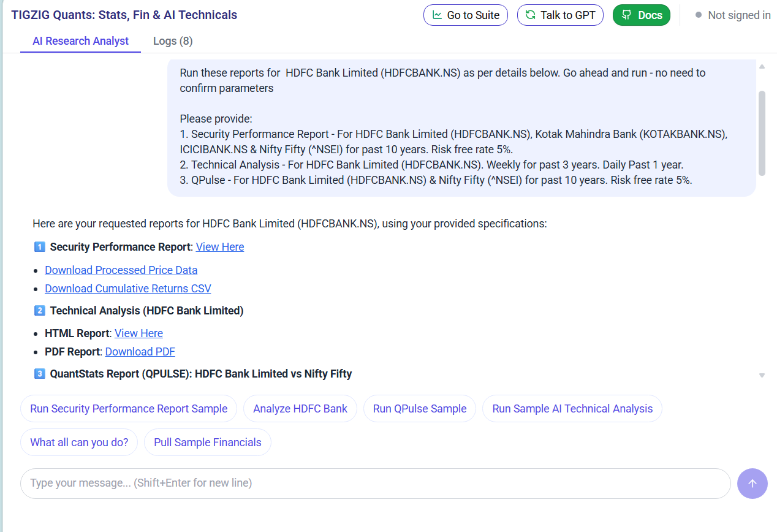Click the refresh icon on Talk to GPT

[x=531, y=15]
